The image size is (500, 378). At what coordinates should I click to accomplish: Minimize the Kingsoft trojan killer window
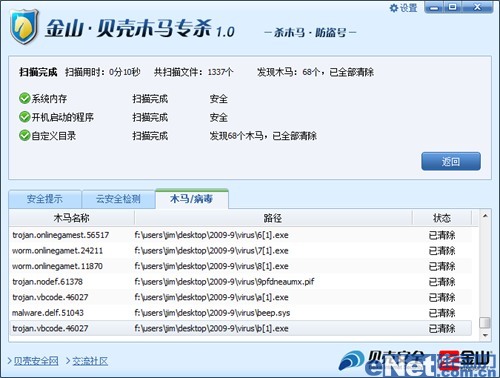point(434,7)
